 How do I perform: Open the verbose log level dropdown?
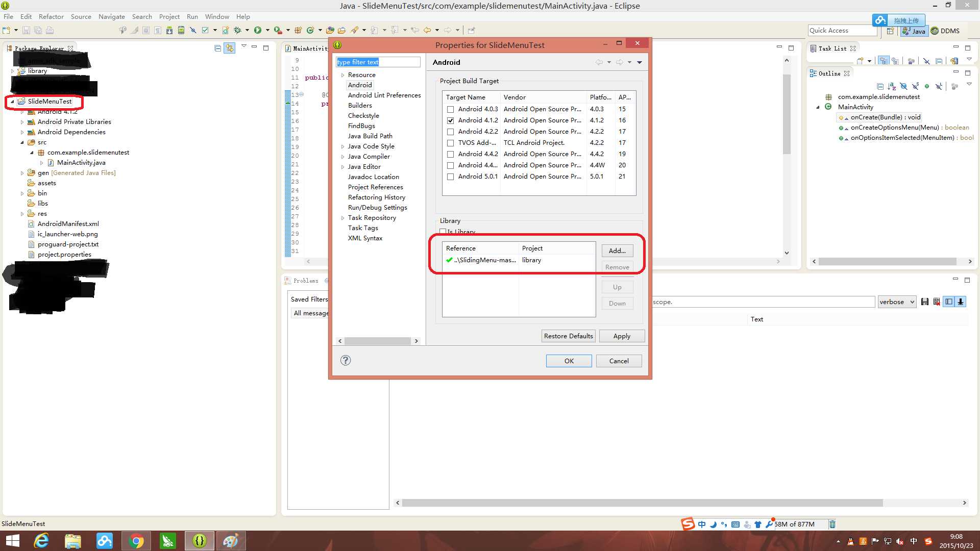(897, 302)
